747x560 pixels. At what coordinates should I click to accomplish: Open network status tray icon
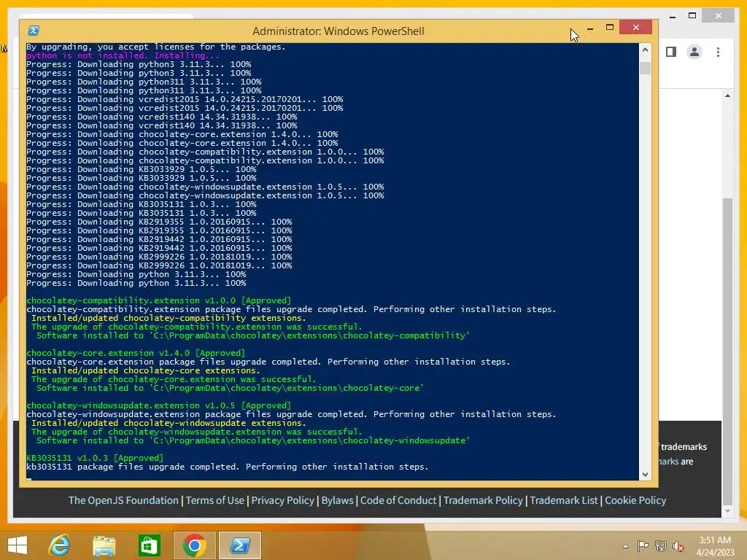click(661, 545)
